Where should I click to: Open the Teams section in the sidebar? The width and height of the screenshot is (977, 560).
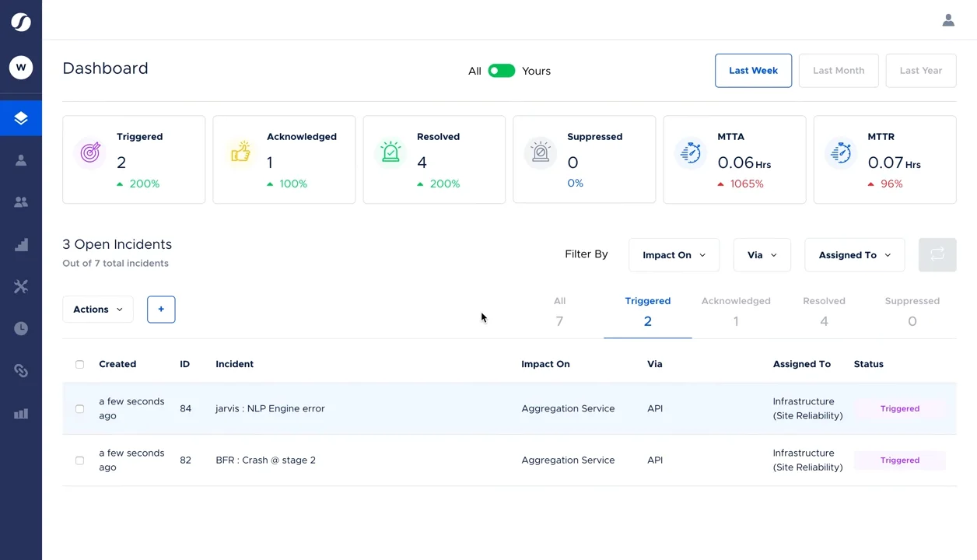coord(21,201)
